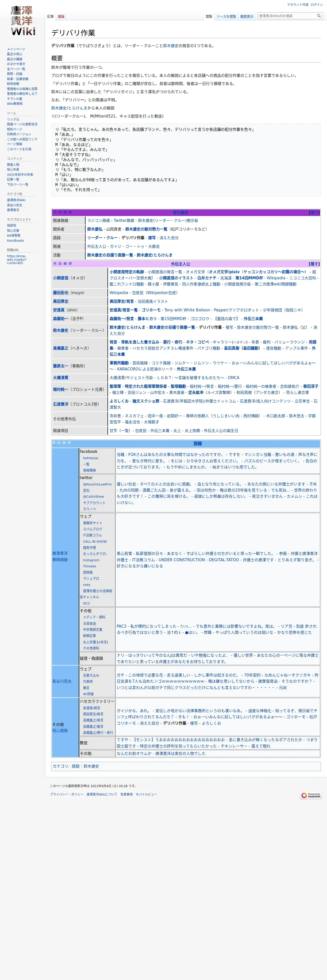This screenshot has height=980, width=327.
Task: Open 鈴木康史の自撮り画像一覧 in the 活動 row
Action: (x=110, y=255)
